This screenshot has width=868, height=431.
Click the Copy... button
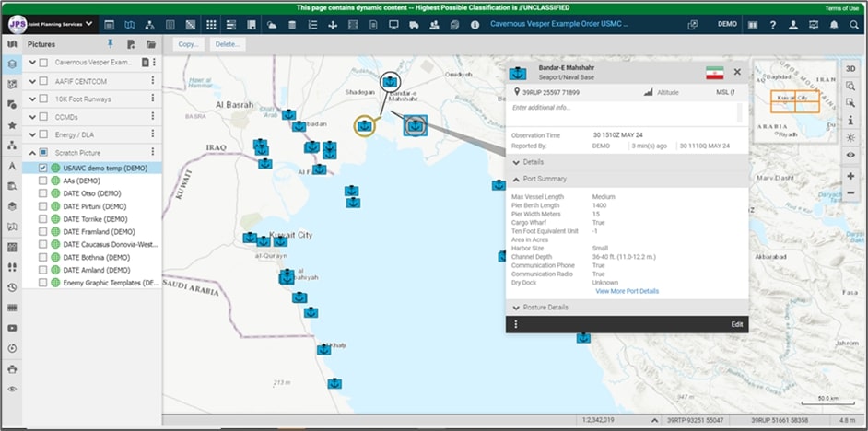[x=189, y=44]
